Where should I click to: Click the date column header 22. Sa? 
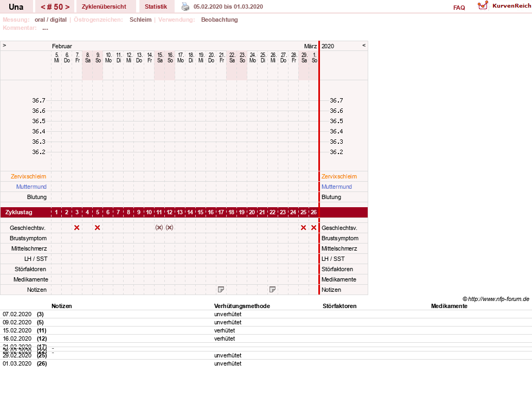tap(232, 57)
